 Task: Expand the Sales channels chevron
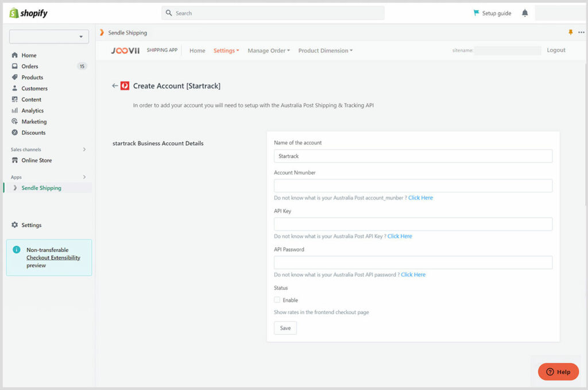click(x=84, y=149)
